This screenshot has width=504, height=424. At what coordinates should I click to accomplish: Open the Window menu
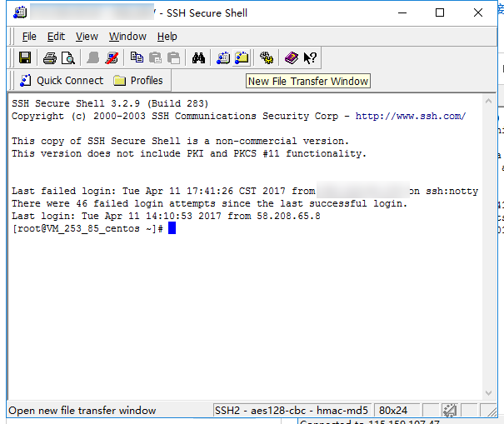tap(127, 37)
